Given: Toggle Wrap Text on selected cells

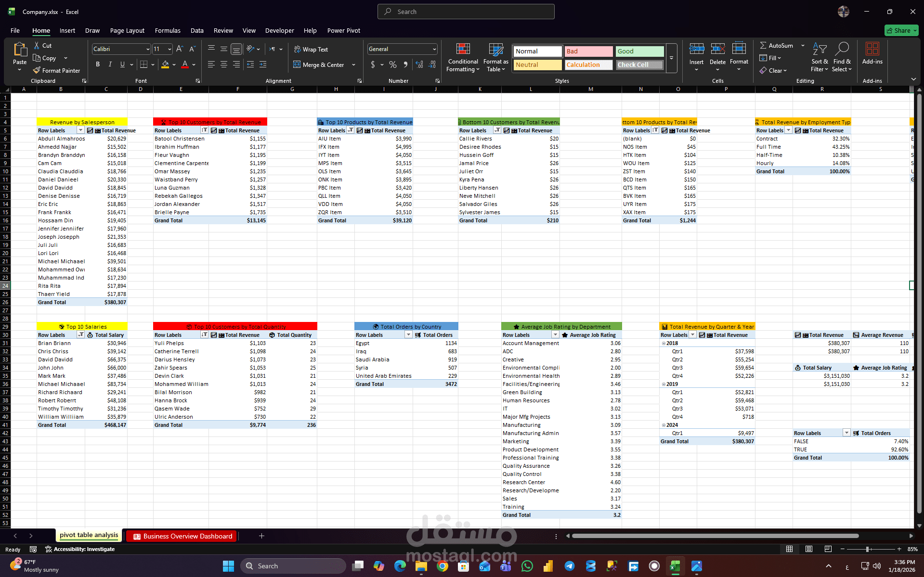Looking at the screenshot, I should [311, 49].
